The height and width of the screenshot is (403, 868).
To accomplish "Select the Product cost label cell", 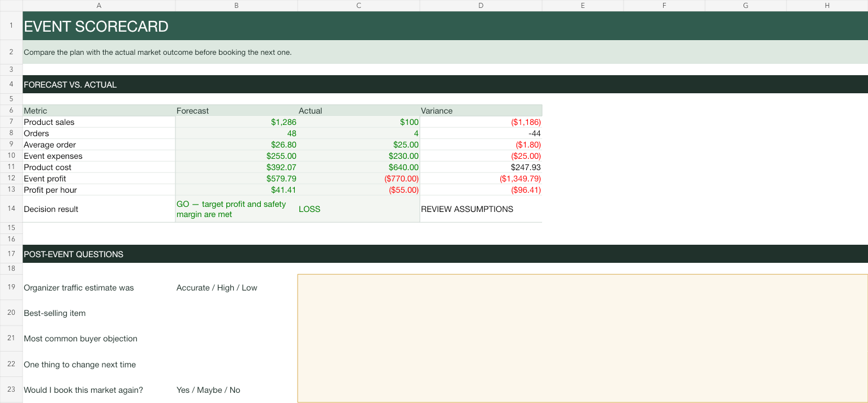I will (99, 167).
